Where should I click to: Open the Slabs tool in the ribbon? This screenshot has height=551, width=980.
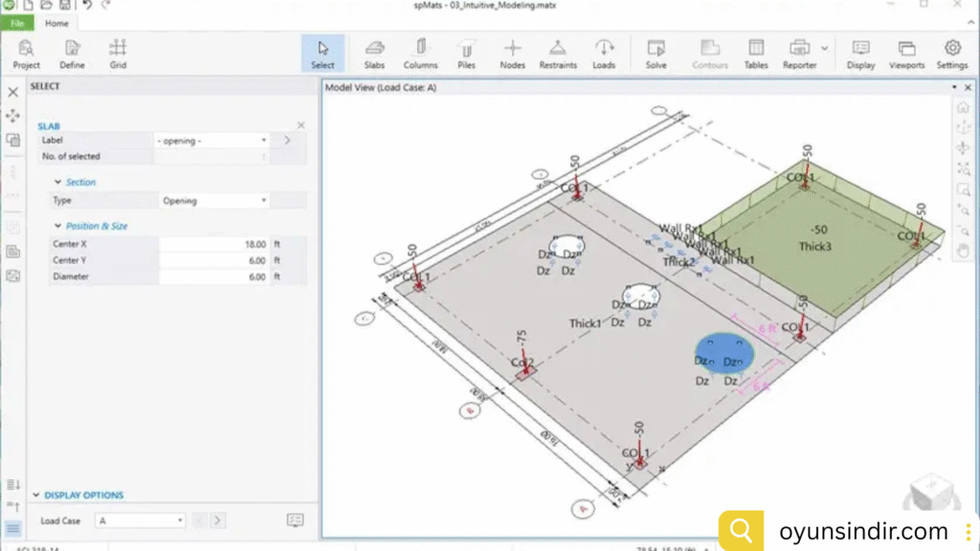point(374,53)
